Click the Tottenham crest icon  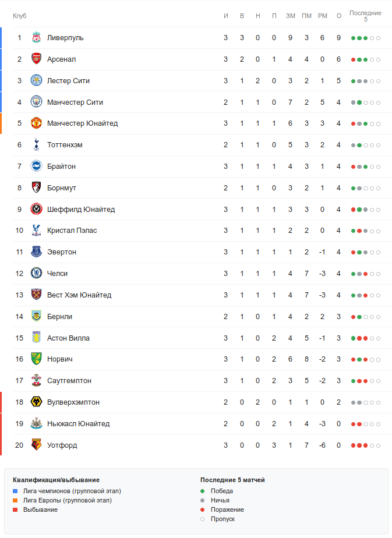click(x=37, y=145)
